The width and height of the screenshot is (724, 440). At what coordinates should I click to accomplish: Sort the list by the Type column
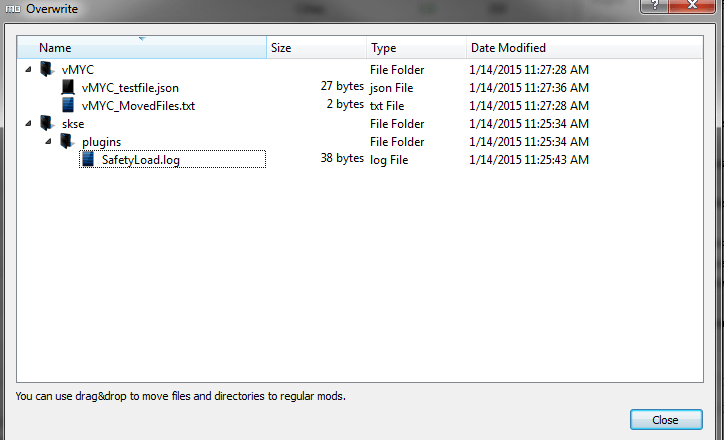coord(416,48)
